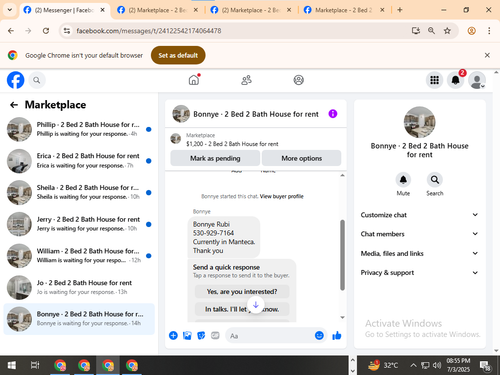Expand Chat members section
The height and width of the screenshot is (375, 500).
419,234
